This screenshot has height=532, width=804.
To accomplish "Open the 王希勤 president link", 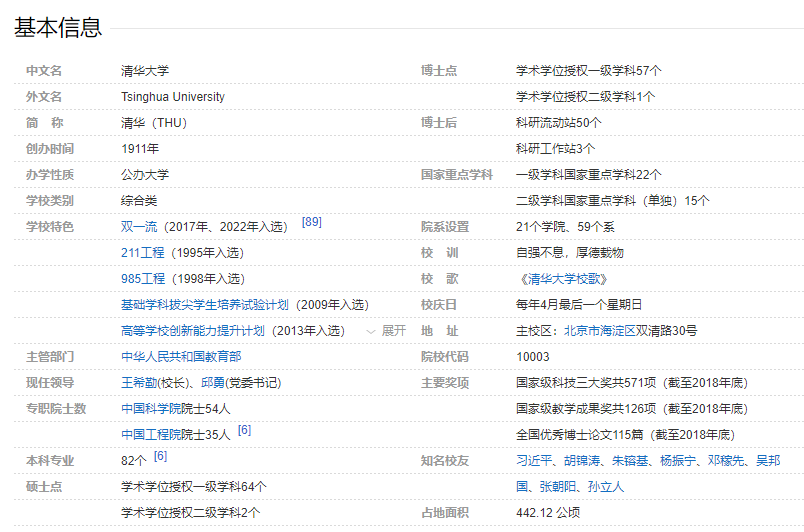I will (139, 383).
